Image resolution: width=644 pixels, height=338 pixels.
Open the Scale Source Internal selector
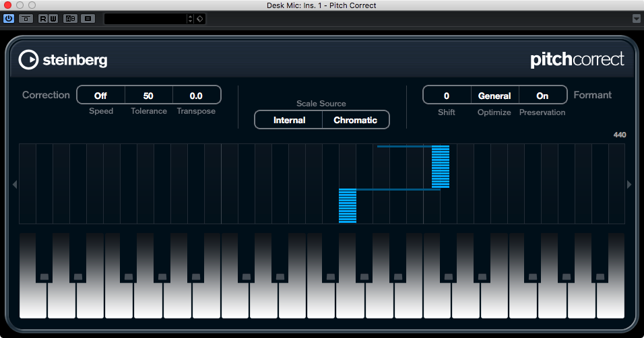(289, 120)
